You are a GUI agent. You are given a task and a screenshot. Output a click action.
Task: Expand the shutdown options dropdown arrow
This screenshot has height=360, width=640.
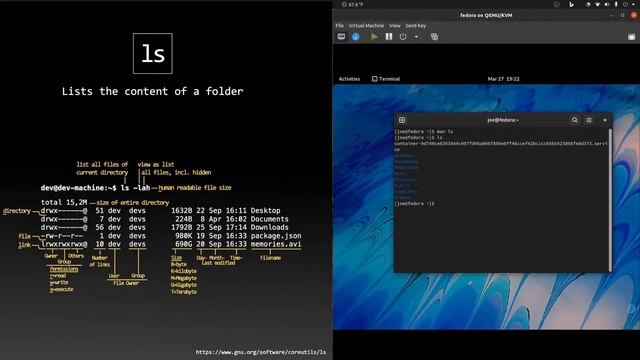pyautogui.click(x=416, y=37)
